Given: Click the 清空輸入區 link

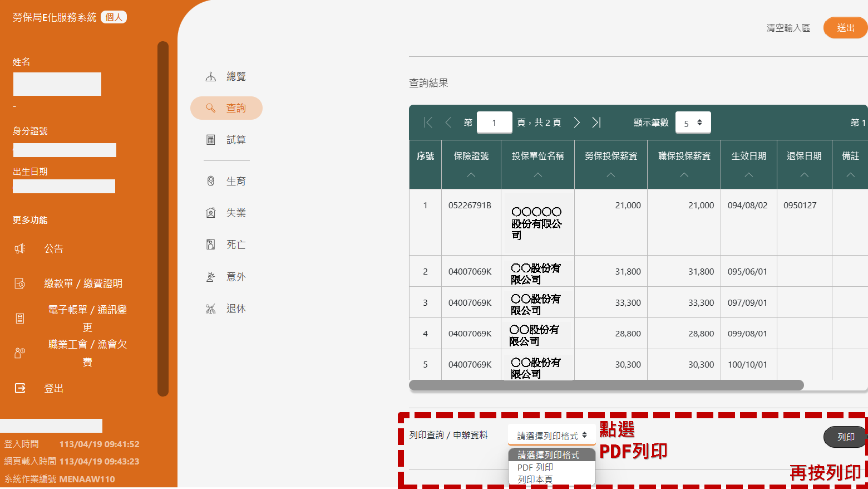Looking at the screenshot, I should 788,28.
